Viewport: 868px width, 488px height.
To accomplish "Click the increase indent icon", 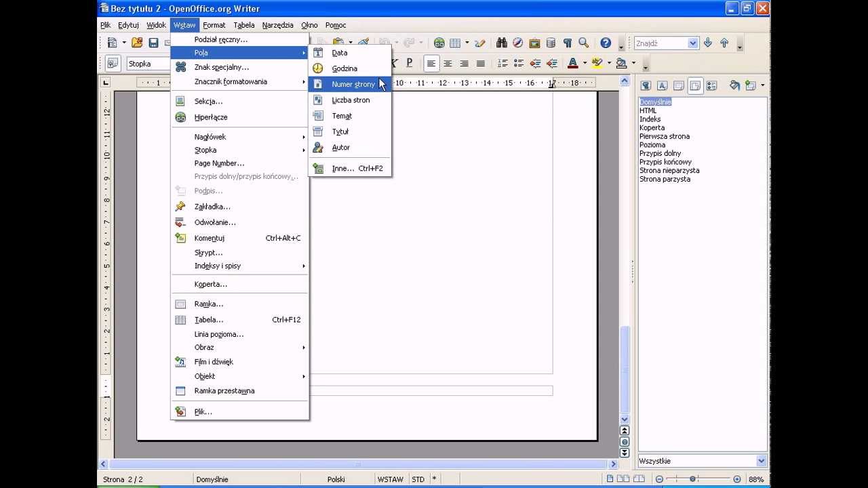I will click(x=551, y=63).
